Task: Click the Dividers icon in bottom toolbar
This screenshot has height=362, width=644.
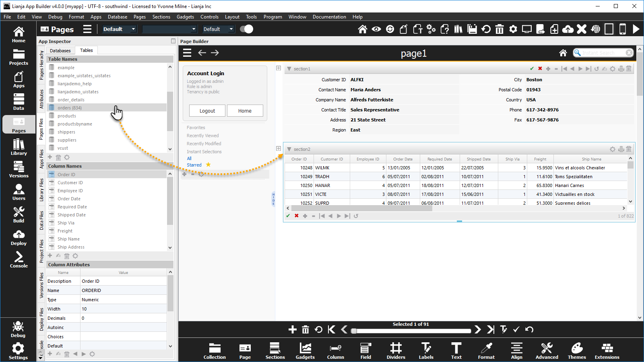Action: click(x=396, y=350)
